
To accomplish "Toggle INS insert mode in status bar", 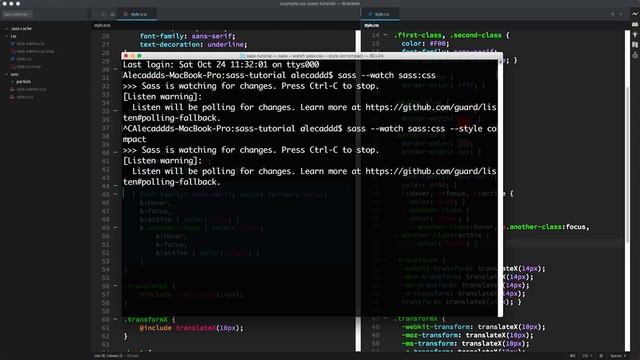I will [572, 356].
